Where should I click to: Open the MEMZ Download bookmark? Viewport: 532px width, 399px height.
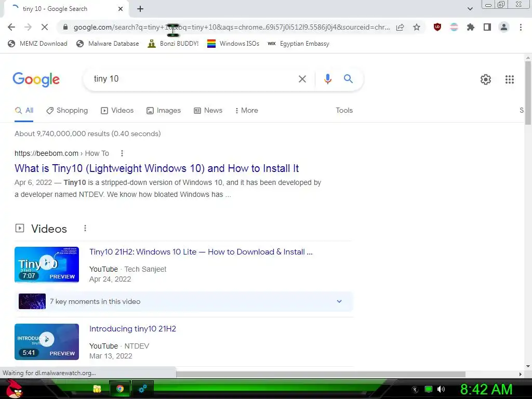pyautogui.click(x=37, y=44)
